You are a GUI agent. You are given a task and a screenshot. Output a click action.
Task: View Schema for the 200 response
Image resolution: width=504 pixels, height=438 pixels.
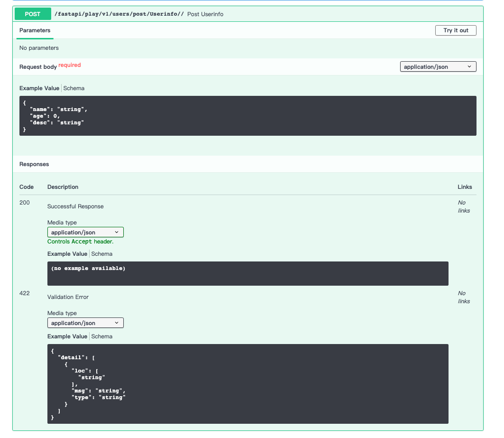click(x=102, y=254)
